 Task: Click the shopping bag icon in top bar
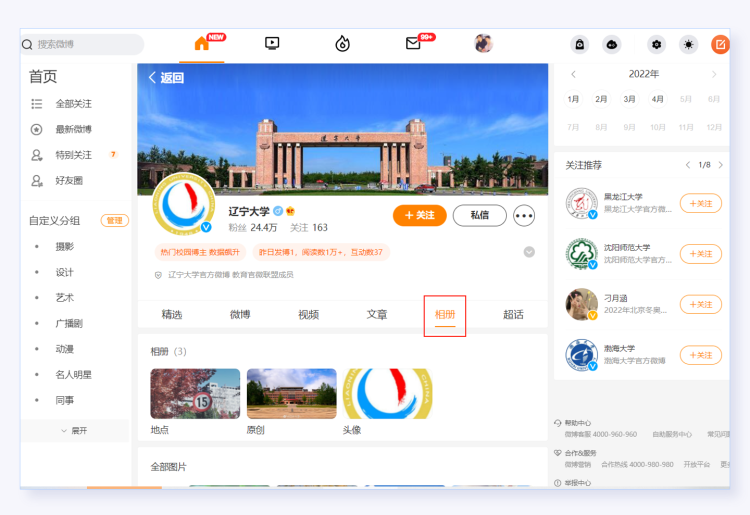pyautogui.click(x=579, y=44)
